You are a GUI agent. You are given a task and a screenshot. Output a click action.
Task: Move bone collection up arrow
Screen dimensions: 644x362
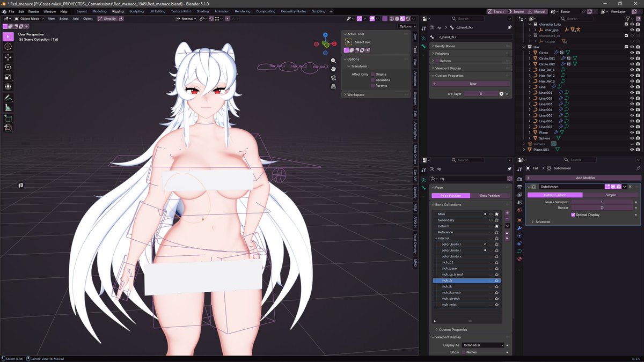507,233
